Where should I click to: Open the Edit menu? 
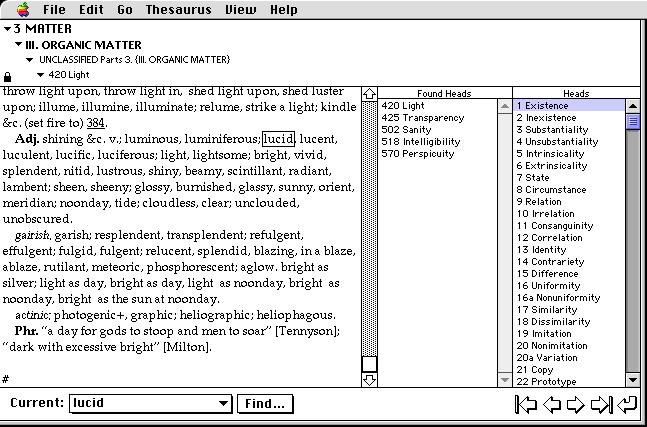click(x=91, y=9)
